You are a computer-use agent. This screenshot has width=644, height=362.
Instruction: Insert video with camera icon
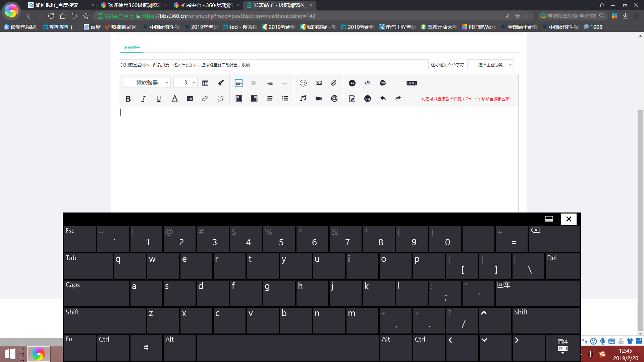click(x=318, y=99)
